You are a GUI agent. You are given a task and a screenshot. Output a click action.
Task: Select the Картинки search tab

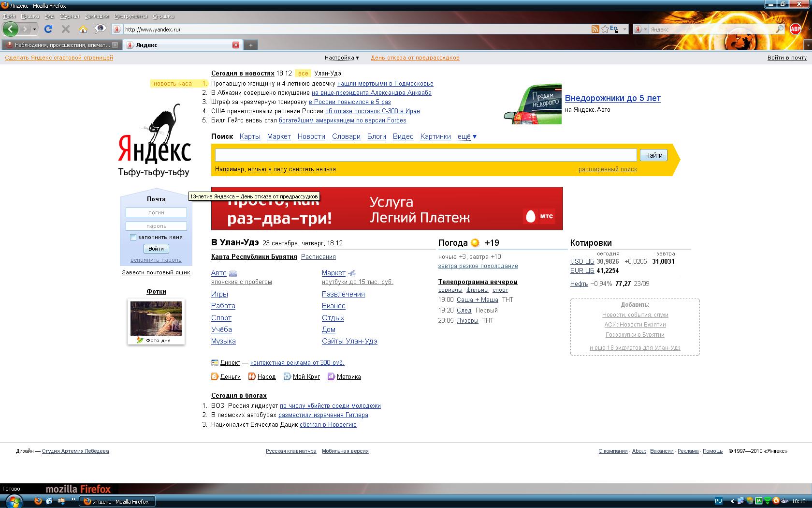pyautogui.click(x=435, y=136)
